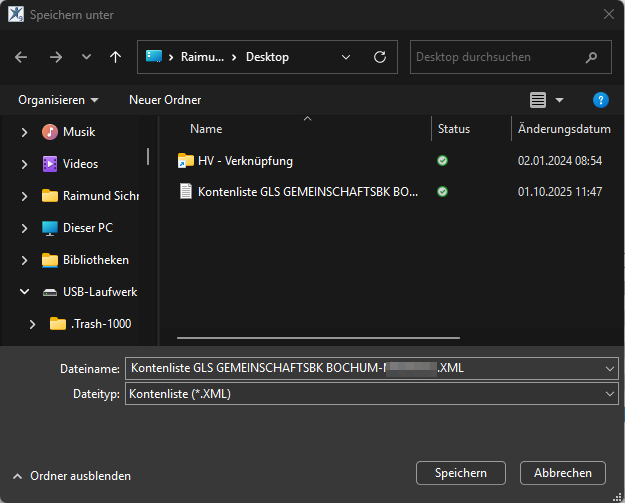The height and width of the screenshot is (503, 625).
Task: Sort files by Änderungsdatum column header
Action: 564,129
